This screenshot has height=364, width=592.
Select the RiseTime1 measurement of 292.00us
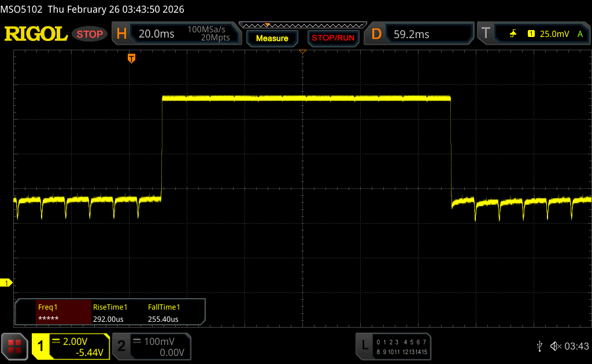110,313
